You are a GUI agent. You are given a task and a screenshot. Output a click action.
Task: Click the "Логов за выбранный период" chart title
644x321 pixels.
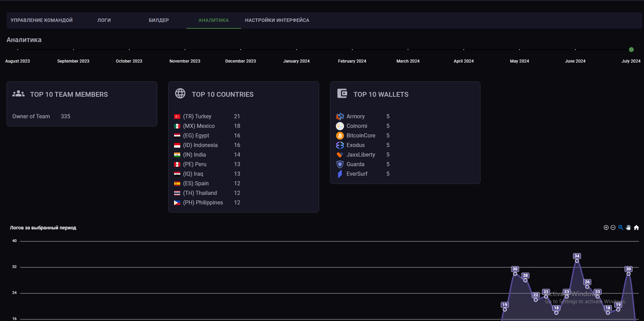(43, 228)
